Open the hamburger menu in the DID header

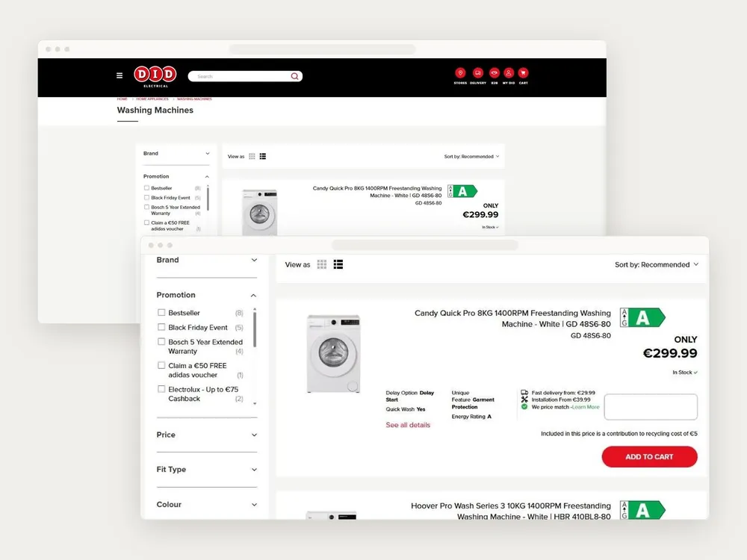pos(120,75)
